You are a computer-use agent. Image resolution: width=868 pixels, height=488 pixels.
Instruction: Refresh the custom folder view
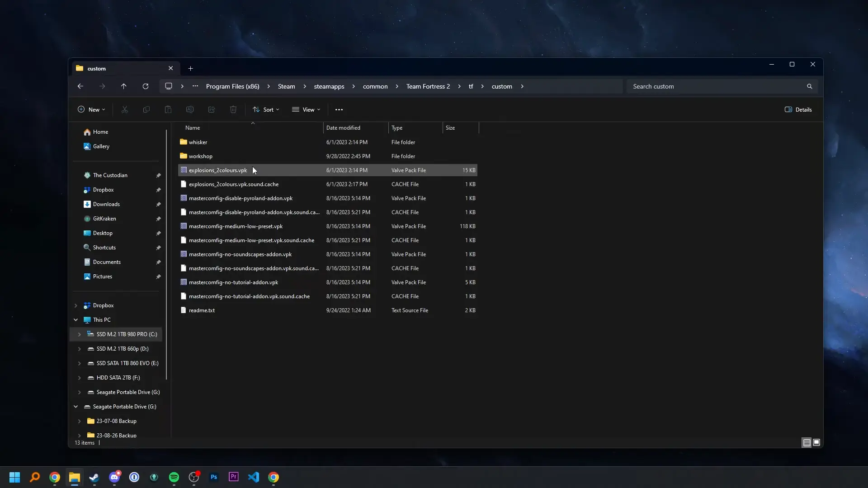click(x=146, y=86)
